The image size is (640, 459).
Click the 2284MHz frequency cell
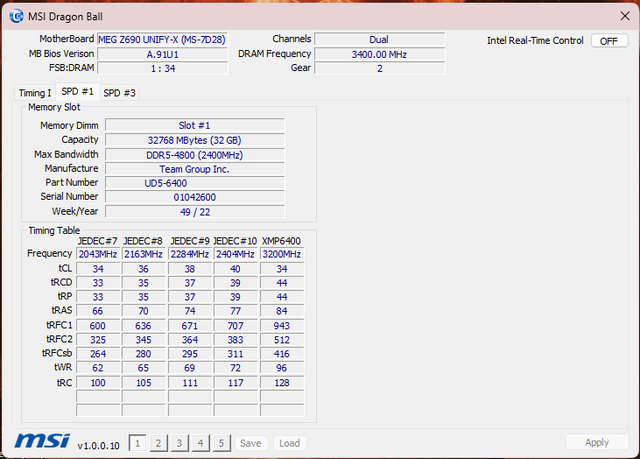[x=190, y=254]
